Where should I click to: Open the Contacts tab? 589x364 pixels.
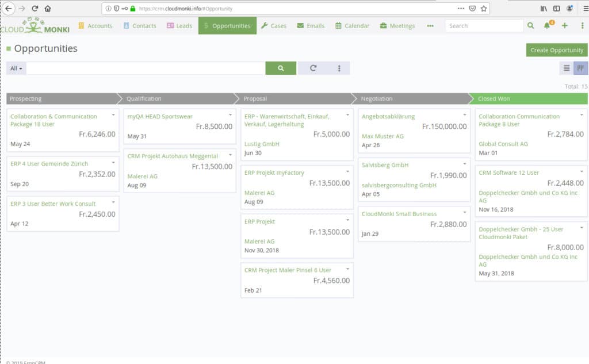(140, 25)
